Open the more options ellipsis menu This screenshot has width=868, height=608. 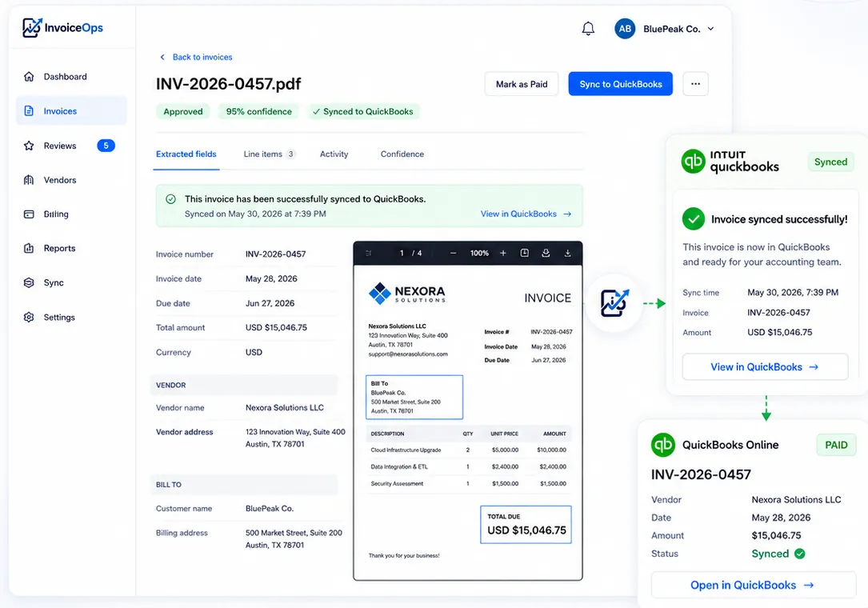695,84
